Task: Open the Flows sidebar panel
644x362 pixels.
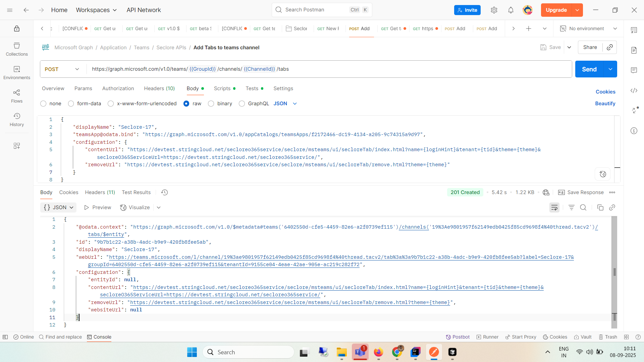Action: (16, 96)
